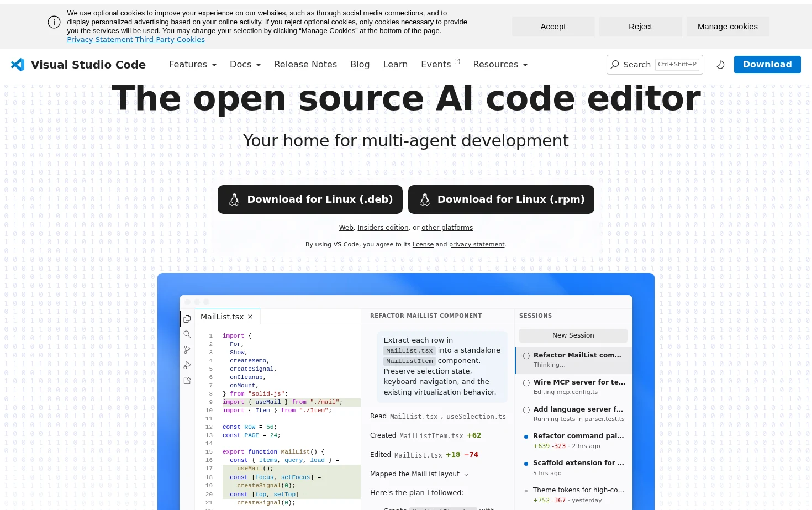812x510 pixels.
Task: Open the Explorer files icon in editor sidebar
Action: pyautogui.click(x=187, y=319)
